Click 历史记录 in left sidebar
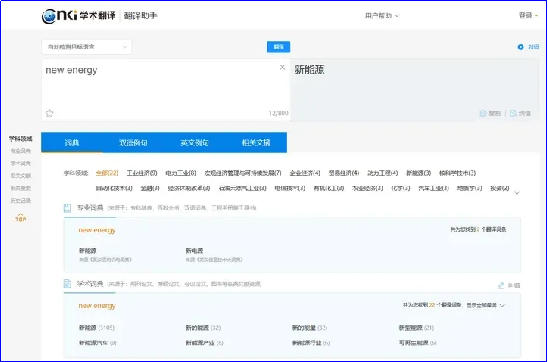This screenshot has width=548, height=362. (x=21, y=201)
